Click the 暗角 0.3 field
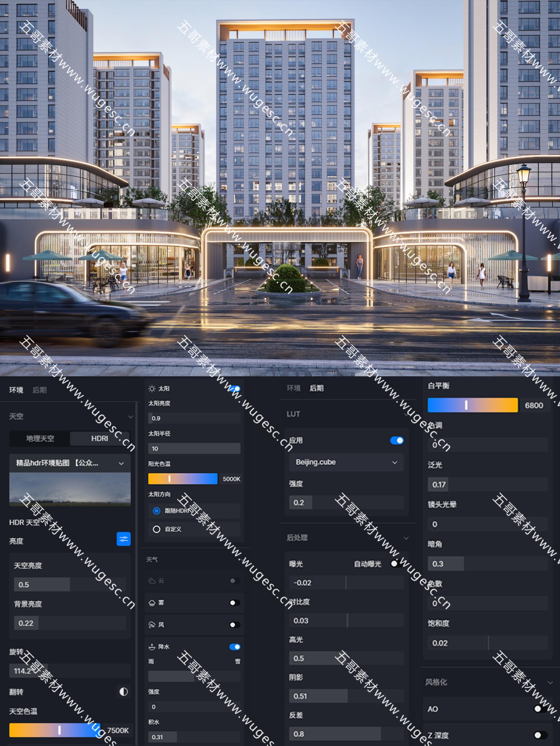Screen dimensions: 560x746 (x=488, y=564)
